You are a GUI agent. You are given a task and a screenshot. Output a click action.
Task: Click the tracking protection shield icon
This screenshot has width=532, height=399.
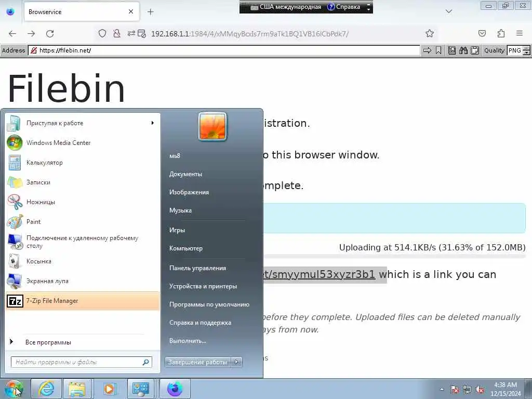[x=102, y=33]
